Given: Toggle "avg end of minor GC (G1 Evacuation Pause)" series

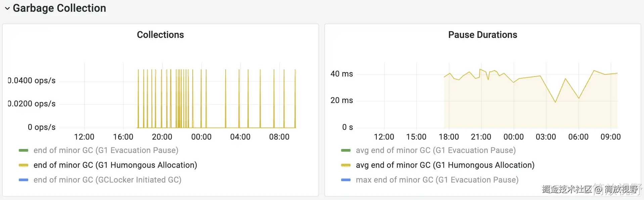Looking at the screenshot, I should tap(436, 150).
